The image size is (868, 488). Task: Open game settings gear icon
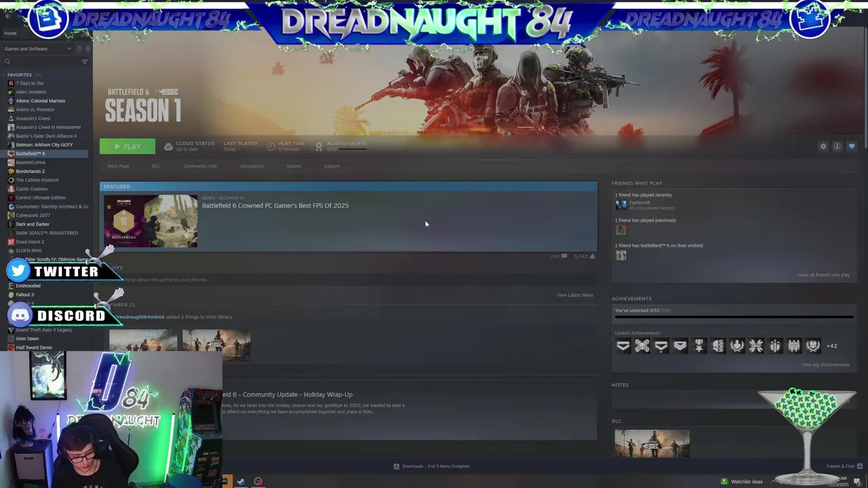click(823, 146)
